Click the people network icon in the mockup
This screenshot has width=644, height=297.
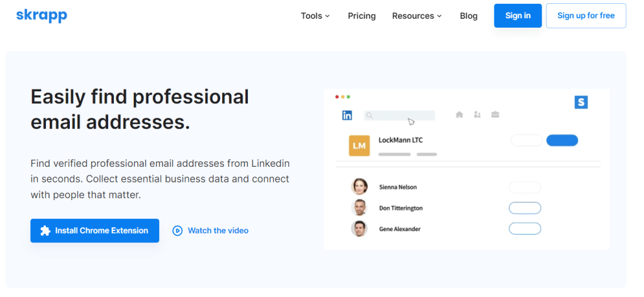[x=477, y=115]
